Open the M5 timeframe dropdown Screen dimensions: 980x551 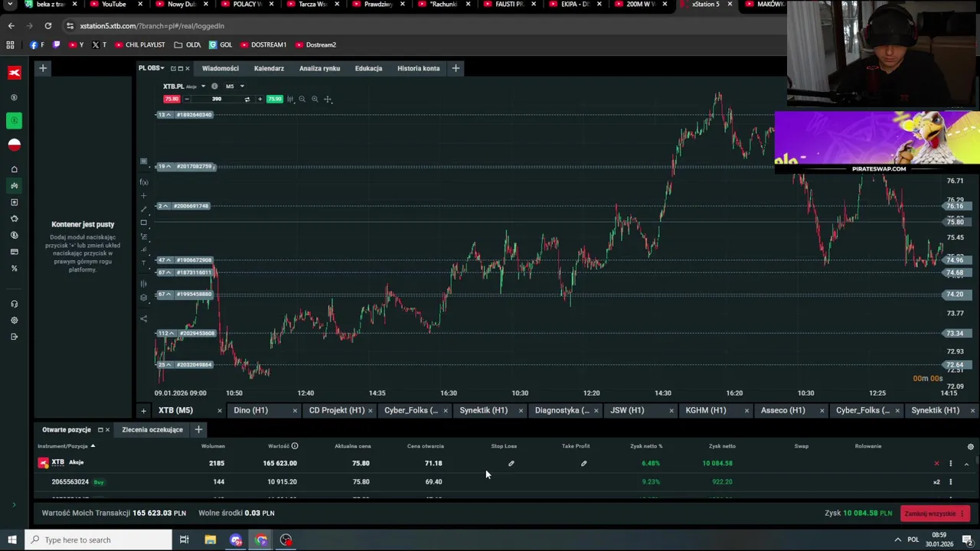[242, 86]
